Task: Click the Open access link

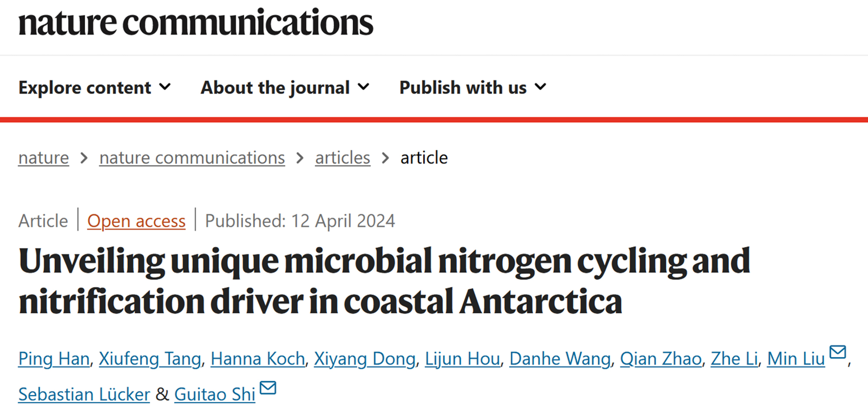Action: click(136, 221)
